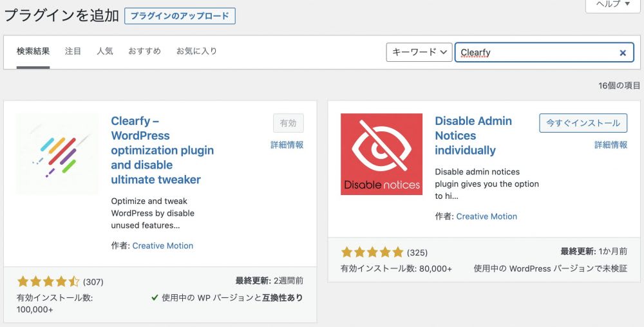Click 最終更新: 1か月前 text
The width and height of the screenshot is (644, 327).
click(x=594, y=251)
